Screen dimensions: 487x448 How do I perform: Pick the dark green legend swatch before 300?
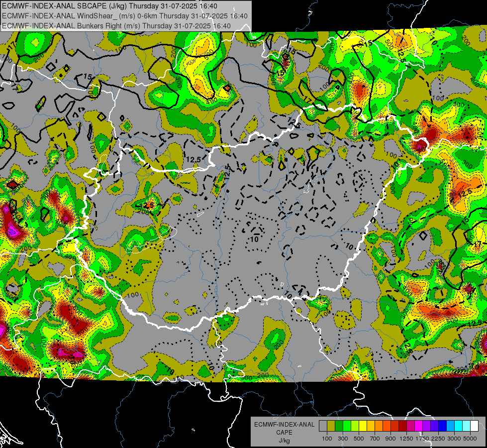tap(339, 426)
